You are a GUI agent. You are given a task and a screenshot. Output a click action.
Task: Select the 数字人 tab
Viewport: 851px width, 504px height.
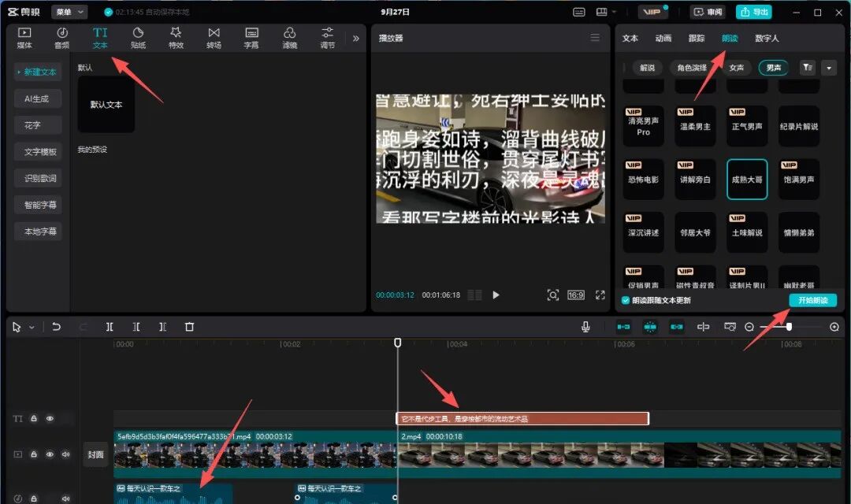click(767, 38)
